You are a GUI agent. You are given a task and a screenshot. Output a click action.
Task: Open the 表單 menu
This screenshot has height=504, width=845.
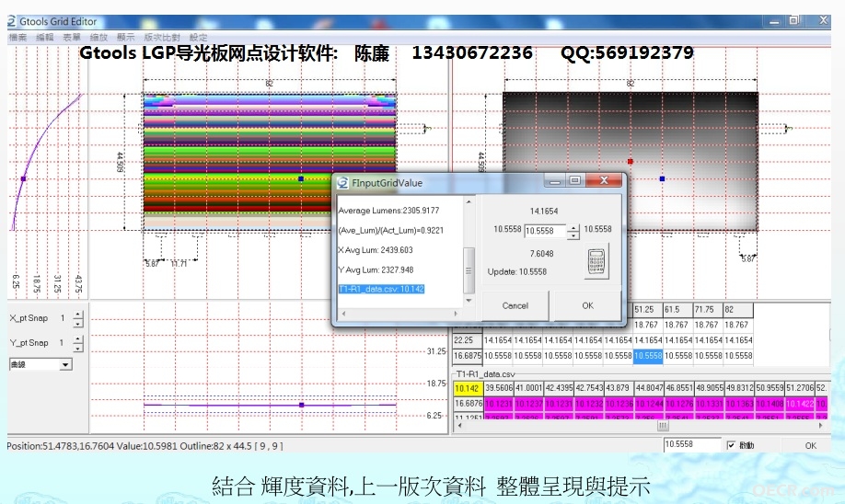click(x=72, y=37)
